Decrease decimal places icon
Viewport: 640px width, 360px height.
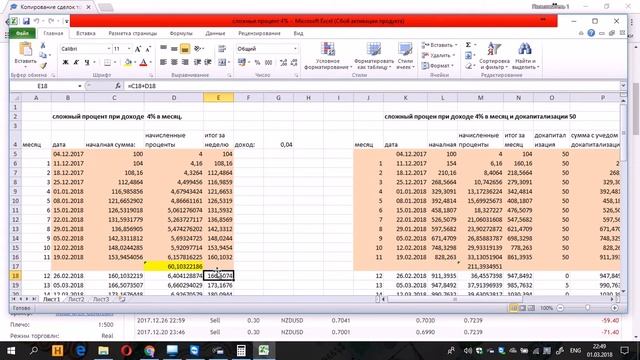click(x=294, y=62)
